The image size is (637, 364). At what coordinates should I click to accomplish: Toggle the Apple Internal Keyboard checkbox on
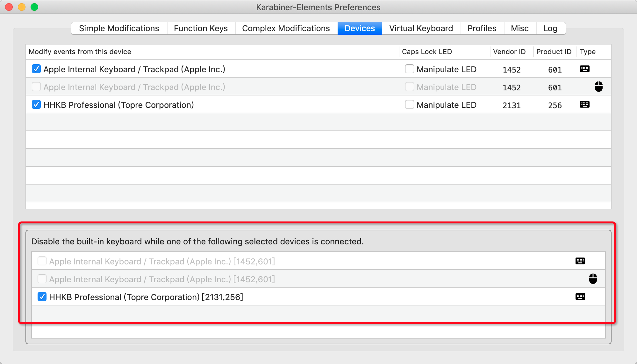42,261
